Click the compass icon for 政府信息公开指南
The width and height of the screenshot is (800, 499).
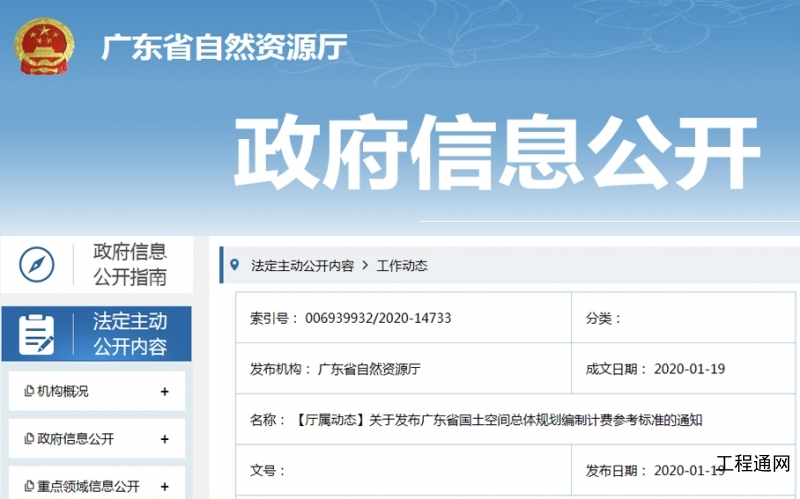tap(37, 264)
